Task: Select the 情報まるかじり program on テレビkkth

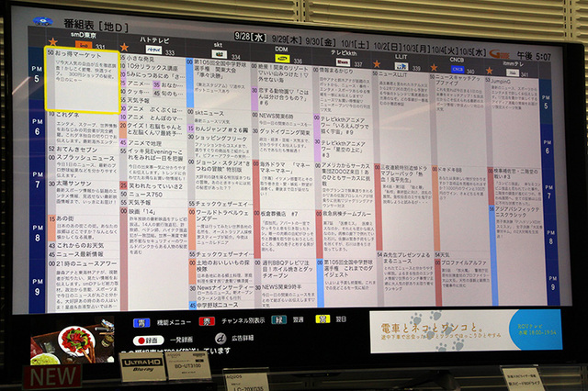Action: [341, 90]
